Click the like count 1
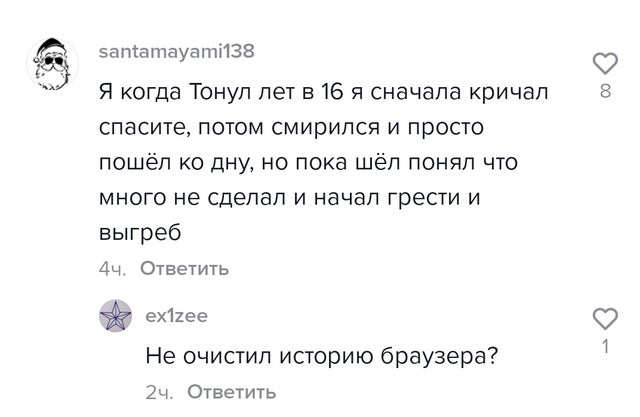640x417 pixels. (x=605, y=346)
